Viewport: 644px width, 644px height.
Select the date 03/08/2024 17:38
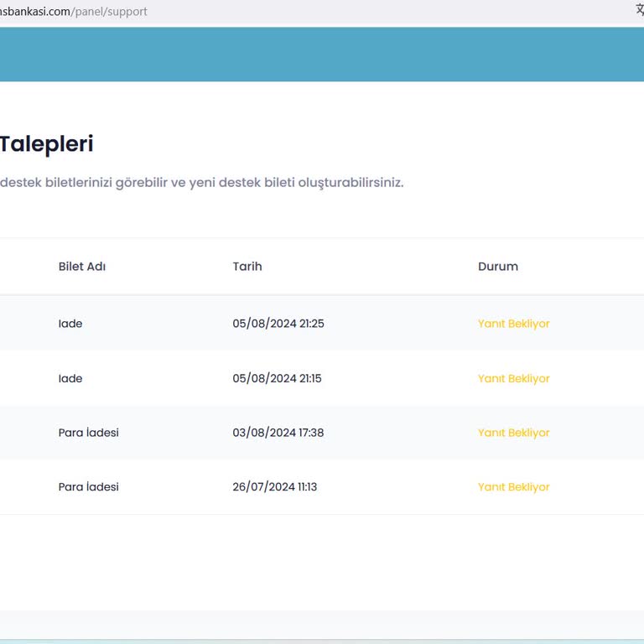click(278, 434)
